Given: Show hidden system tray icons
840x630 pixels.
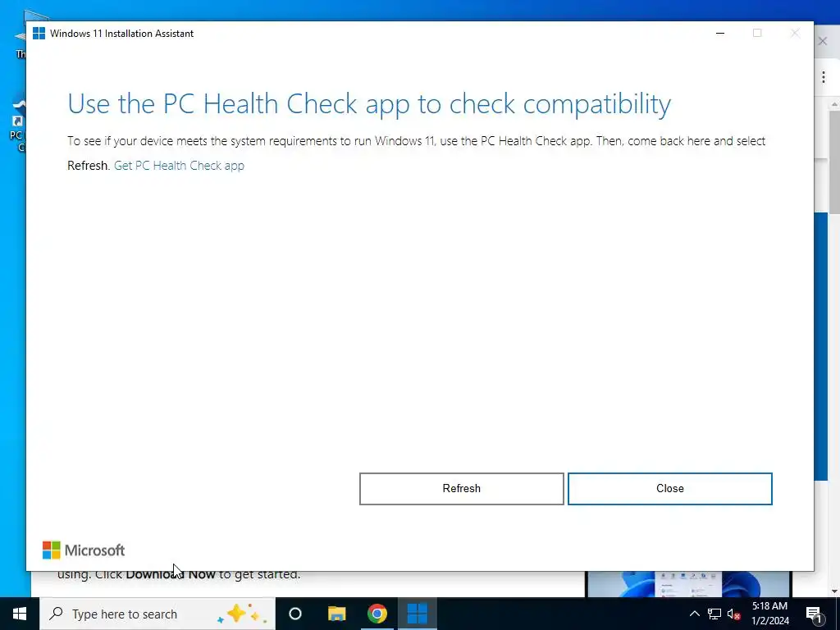Looking at the screenshot, I should coord(694,614).
